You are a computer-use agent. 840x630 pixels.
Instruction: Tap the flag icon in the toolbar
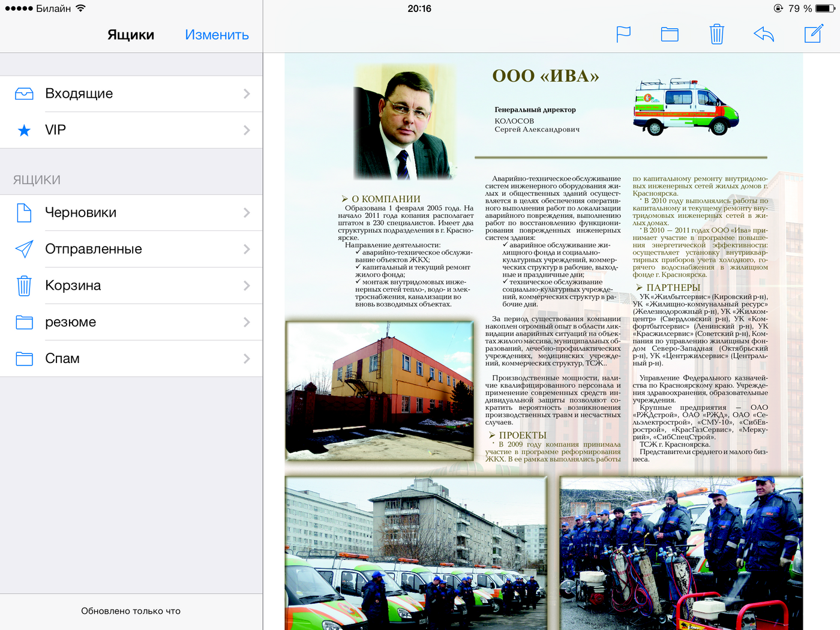[x=623, y=34]
